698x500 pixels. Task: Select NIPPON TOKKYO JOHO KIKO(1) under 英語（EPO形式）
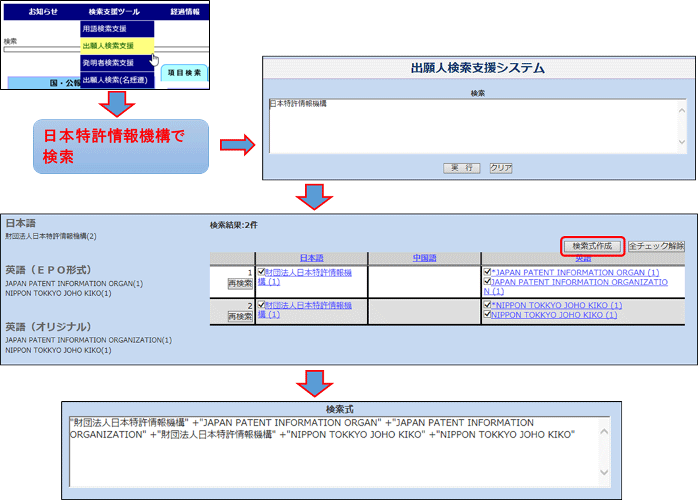click(58, 293)
